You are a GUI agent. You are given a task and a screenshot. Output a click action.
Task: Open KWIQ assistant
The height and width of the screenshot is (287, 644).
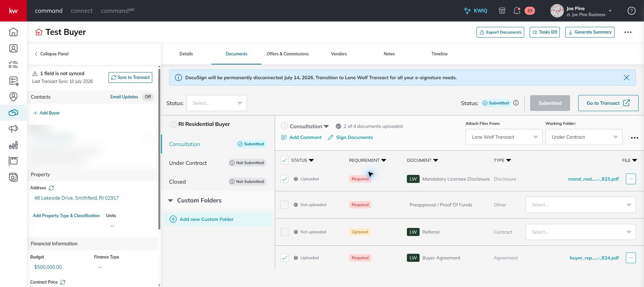(476, 11)
